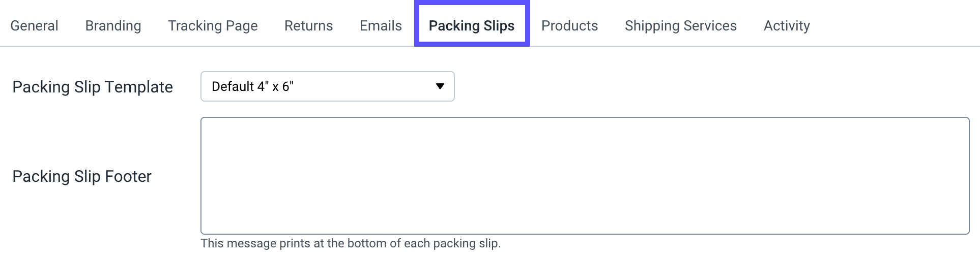This screenshot has width=980, height=256.
Task: Switch to the Products tab
Action: [x=569, y=26]
